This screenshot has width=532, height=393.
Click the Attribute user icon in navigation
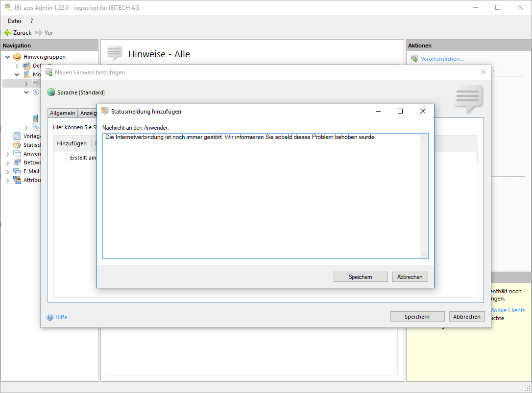tap(17, 180)
